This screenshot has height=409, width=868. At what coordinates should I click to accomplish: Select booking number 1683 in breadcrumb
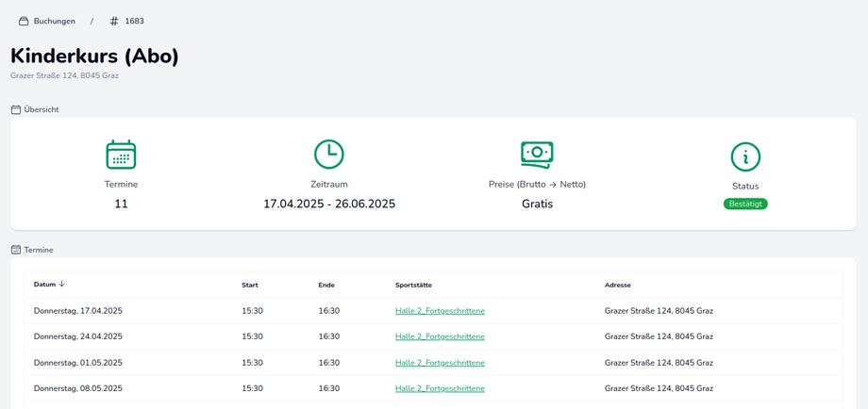click(135, 21)
